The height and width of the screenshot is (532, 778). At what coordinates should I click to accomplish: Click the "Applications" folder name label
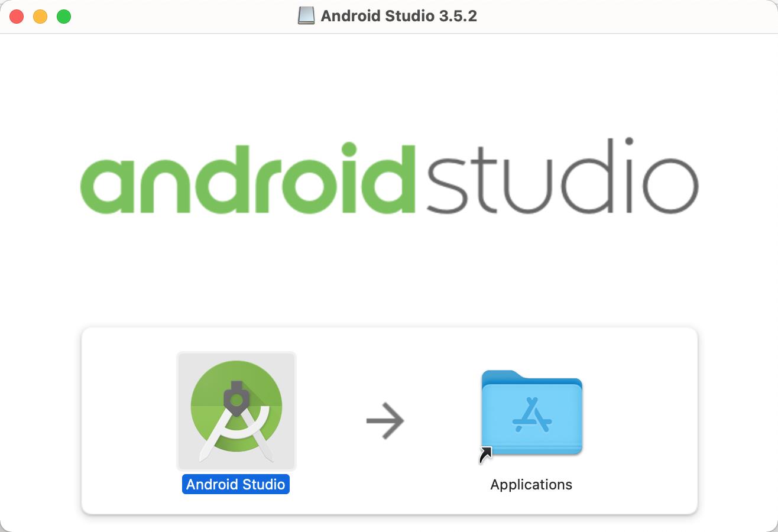[531, 484]
